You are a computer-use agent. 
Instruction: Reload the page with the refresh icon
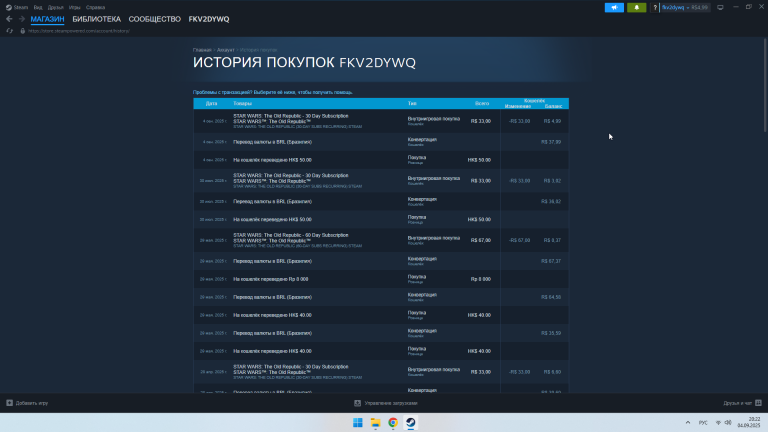point(9,31)
